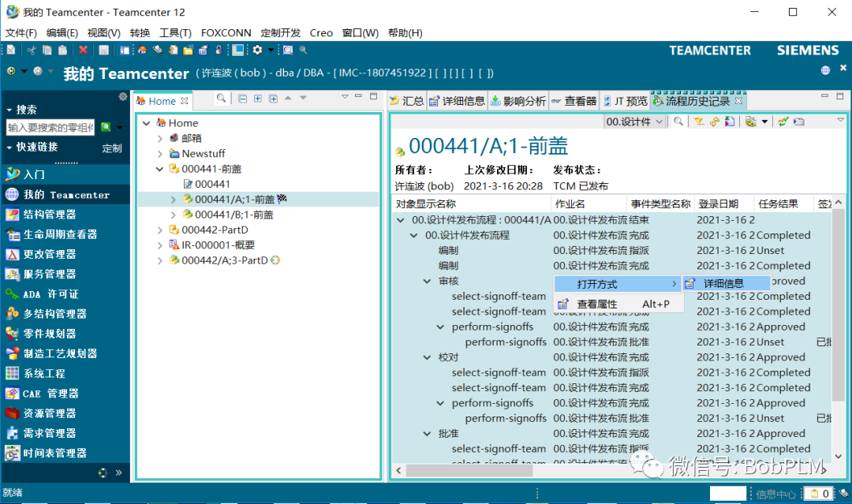Click the up arrow in Home panel toolbar
The width and height of the screenshot is (852, 504).
[x=288, y=98]
